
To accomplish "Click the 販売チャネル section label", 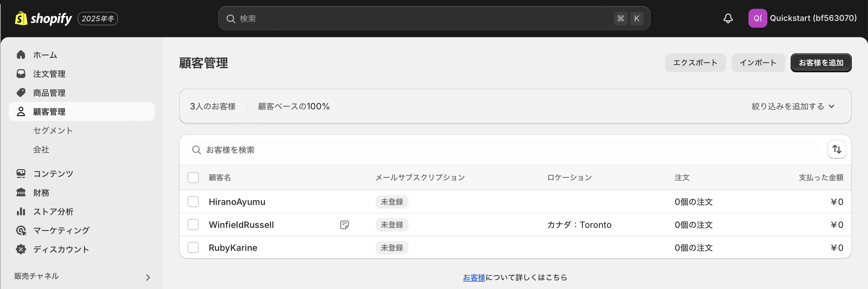I will 36,276.
